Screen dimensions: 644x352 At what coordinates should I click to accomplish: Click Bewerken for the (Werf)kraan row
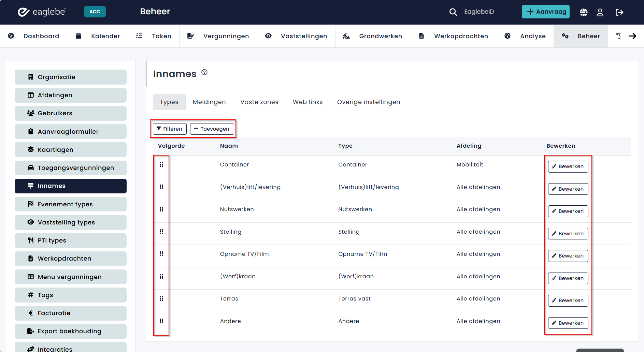click(568, 278)
